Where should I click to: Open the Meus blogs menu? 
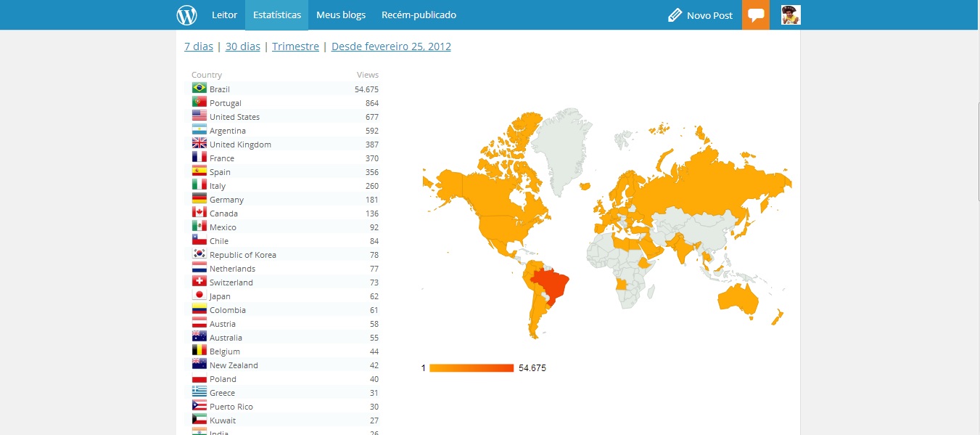341,15
